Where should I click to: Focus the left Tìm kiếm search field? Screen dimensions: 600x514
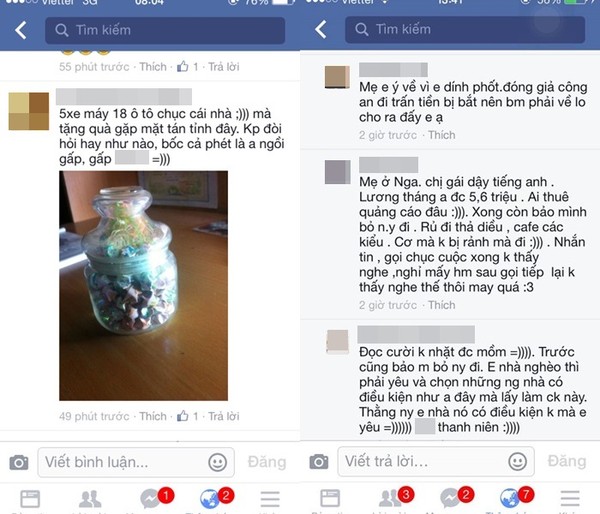[165, 30]
